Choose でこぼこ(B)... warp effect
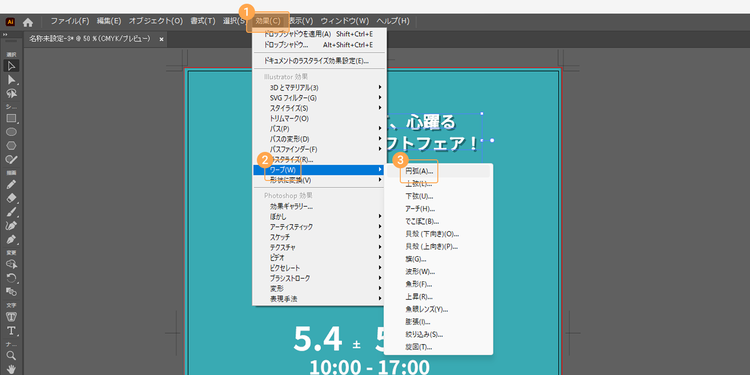Image resolution: width=750 pixels, height=375 pixels. pos(438,221)
